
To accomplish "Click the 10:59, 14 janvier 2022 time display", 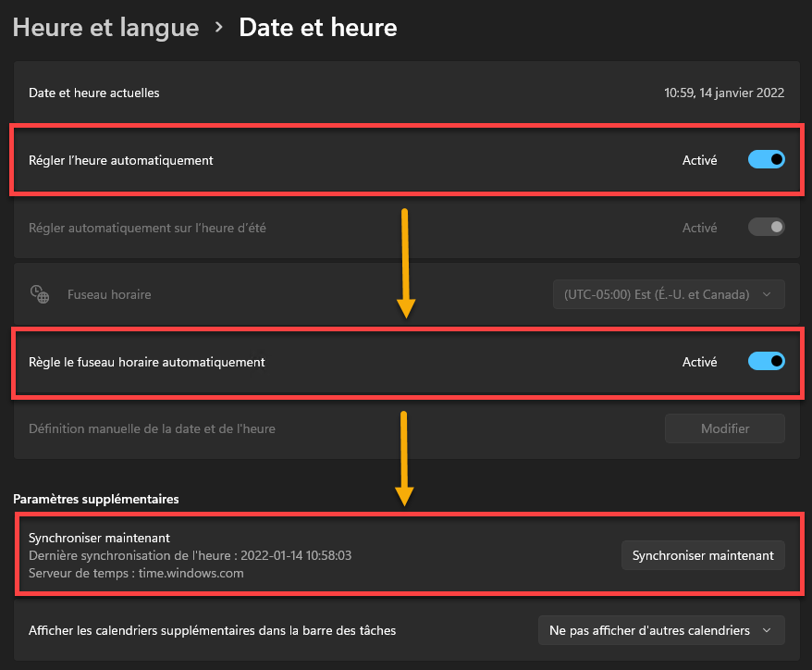I will [x=724, y=93].
